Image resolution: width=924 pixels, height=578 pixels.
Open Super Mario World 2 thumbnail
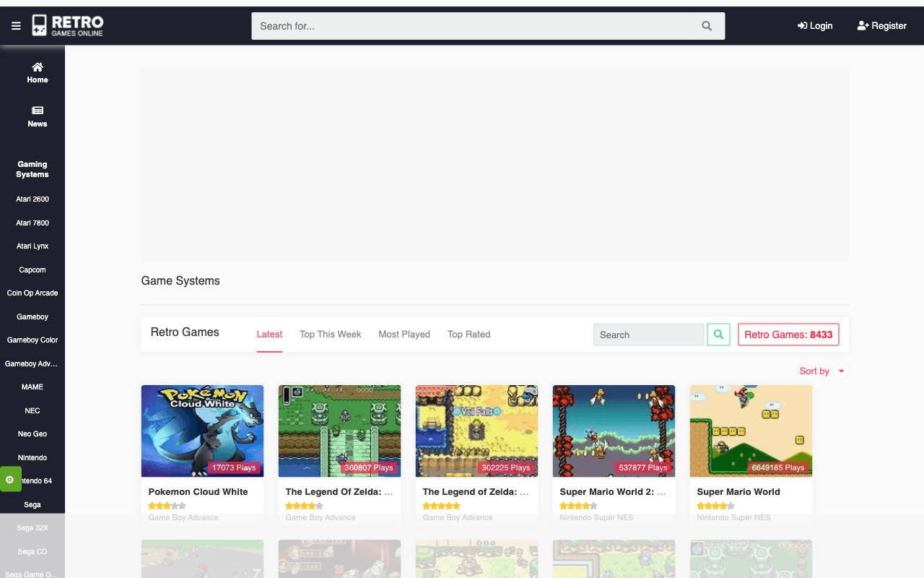614,431
